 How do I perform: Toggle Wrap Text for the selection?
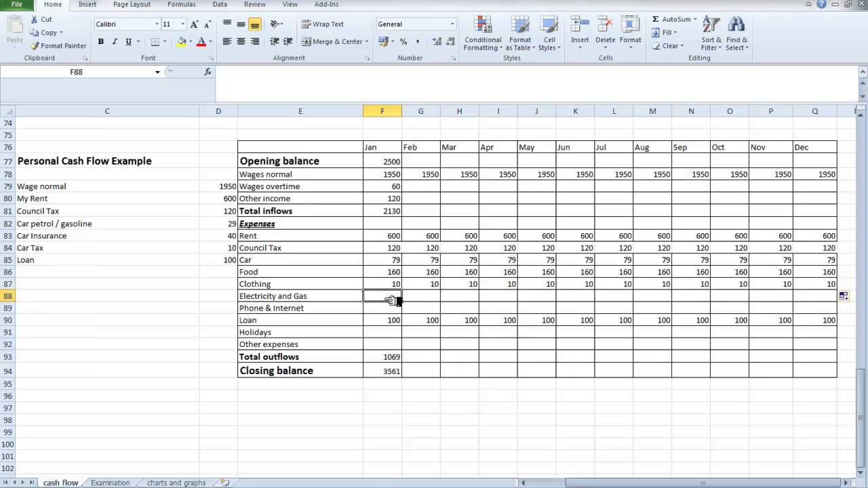point(324,24)
